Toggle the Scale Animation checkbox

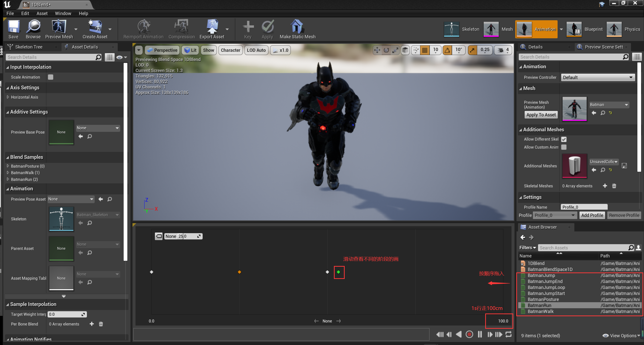(x=51, y=77)
